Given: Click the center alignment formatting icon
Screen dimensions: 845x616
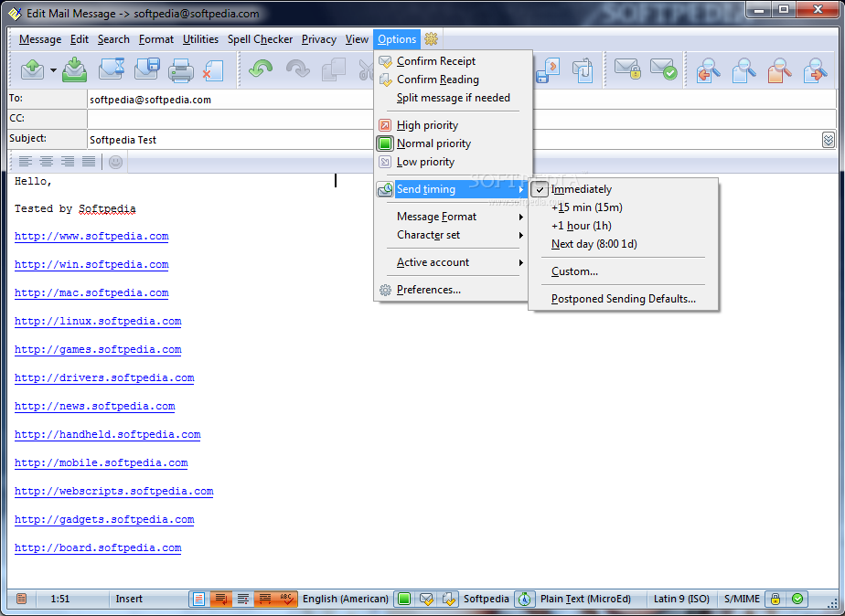Looking at the screenshot, I should coord(47,161).
